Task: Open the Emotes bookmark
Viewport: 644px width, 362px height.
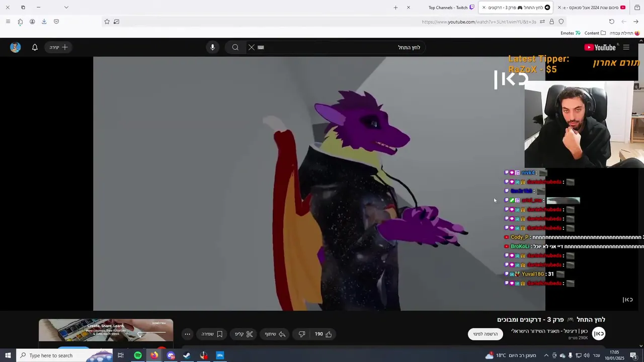Action: 571,33
